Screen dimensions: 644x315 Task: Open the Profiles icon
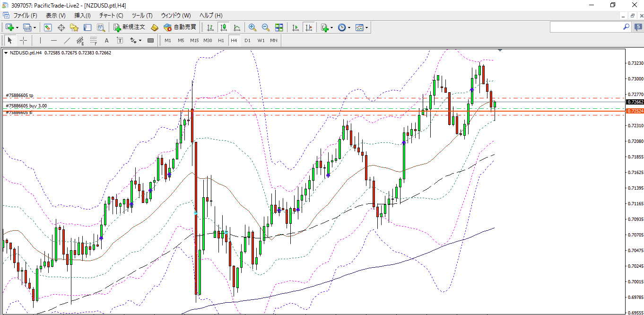(x=27, y=27)
